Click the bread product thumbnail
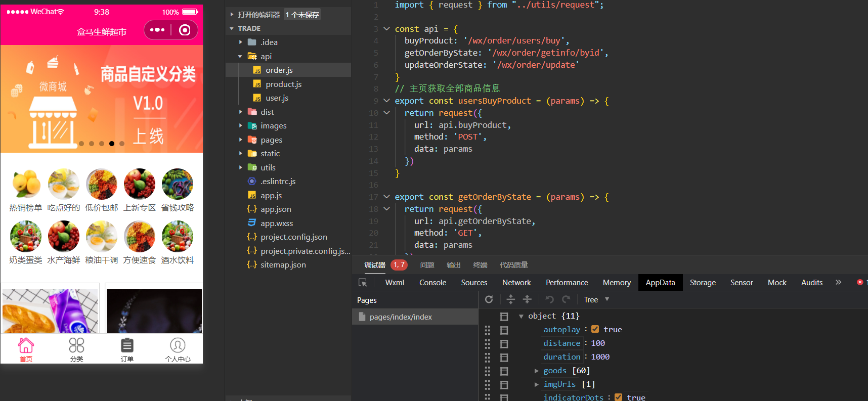Viewport: 868px width, 401px height. pyautogui.click(x=50, y=311)
